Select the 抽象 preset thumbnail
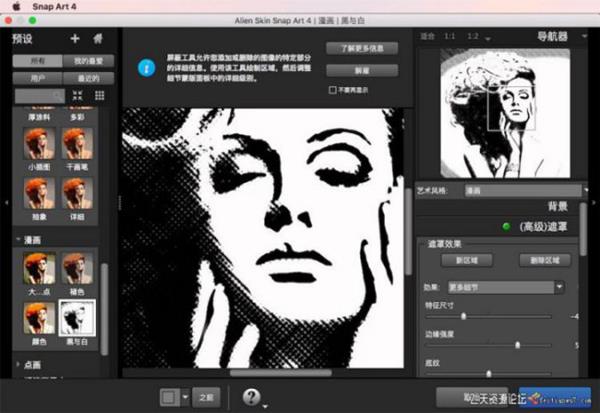This screenshot has width=600, height=413. pyautogui.click(x=39, y=201)
